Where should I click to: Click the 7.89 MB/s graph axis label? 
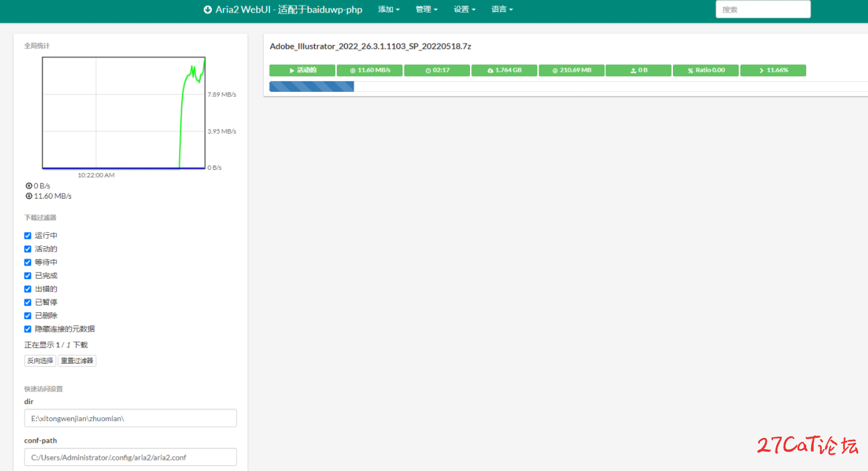(222, 94)
